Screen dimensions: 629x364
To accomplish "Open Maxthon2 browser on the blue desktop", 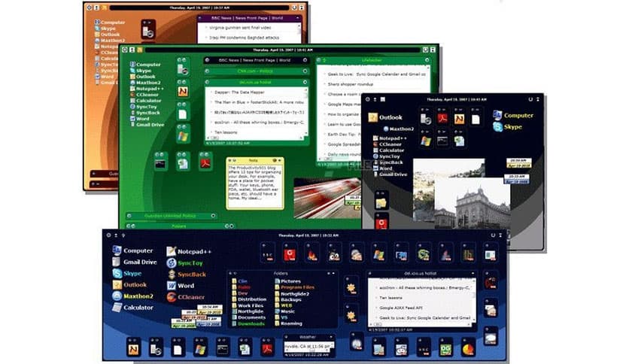I will [x=132, y=296].
